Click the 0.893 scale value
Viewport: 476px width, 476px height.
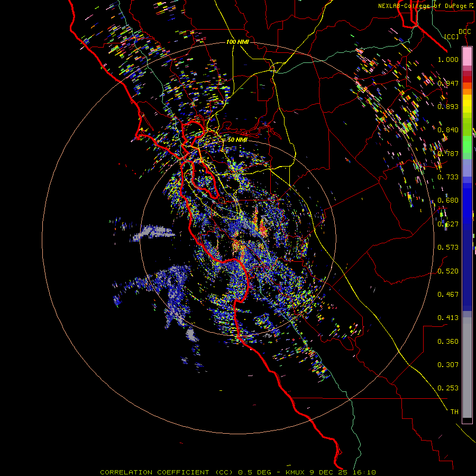point(448,106)
